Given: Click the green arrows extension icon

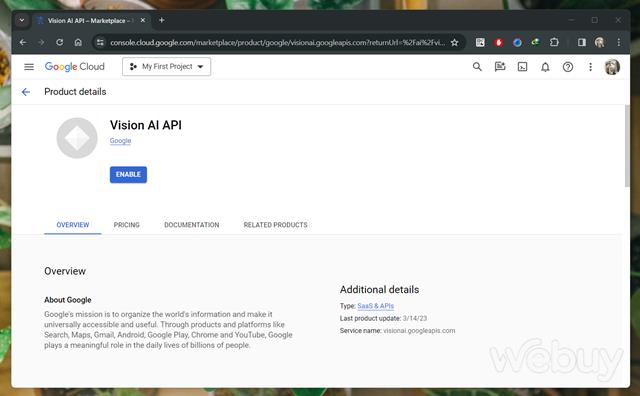Looking at the screenshot, I should coord(536,42).
